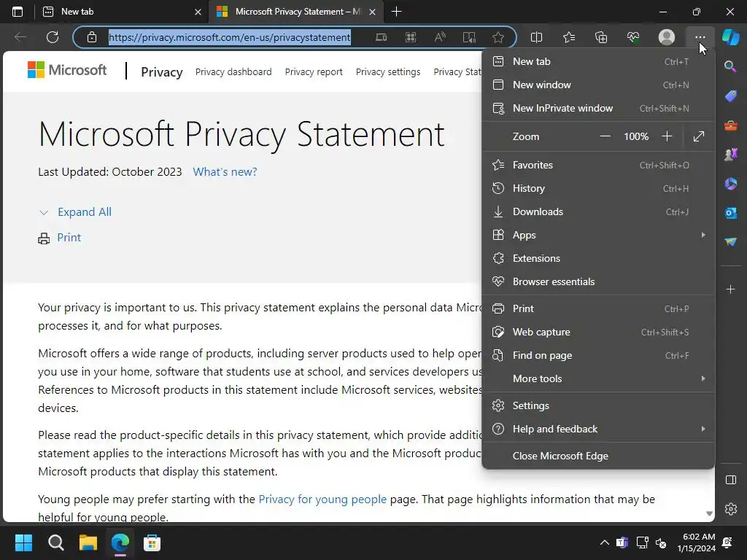Close the Settings and more ellipsis menu

[700, 37]
